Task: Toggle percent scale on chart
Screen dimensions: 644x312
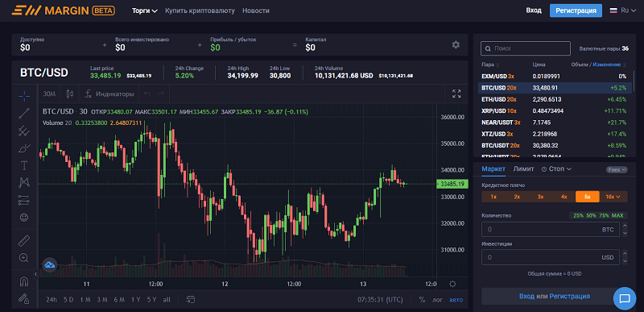Action: [x=422, y=300]
